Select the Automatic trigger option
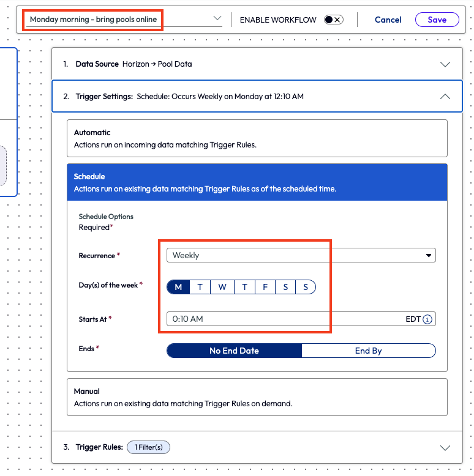Image resolution: width=474 pixels, height=476 pixels. [257, 138]
